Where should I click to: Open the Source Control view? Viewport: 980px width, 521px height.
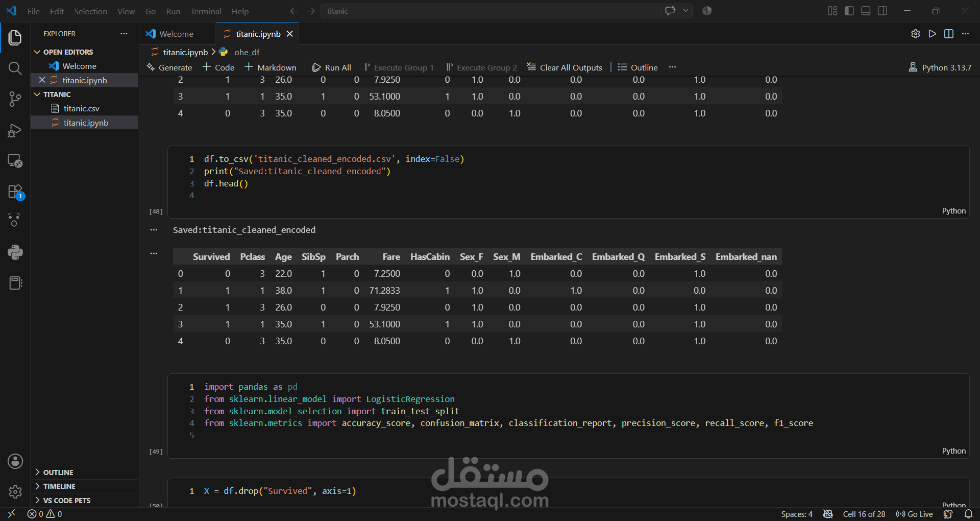(15, 99)
